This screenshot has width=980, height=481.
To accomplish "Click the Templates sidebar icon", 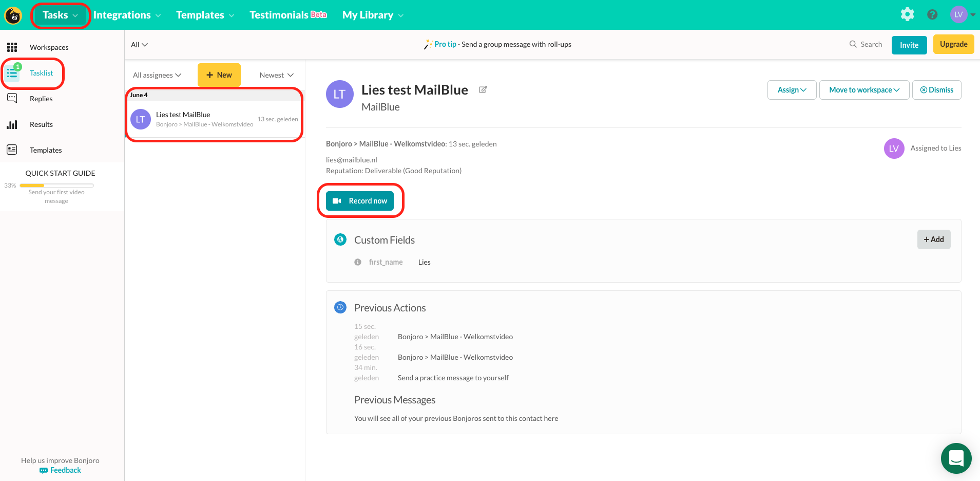I will [x=12, y=150].
